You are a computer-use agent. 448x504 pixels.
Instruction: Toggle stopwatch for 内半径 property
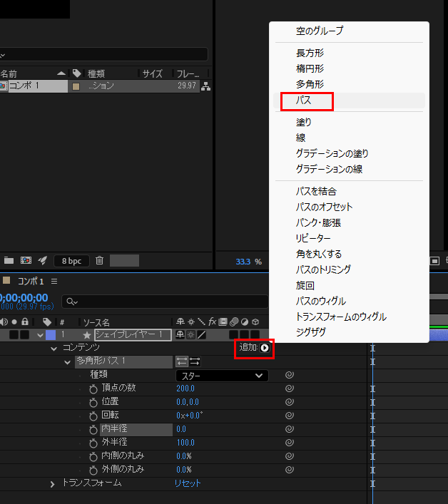(93, 429)
